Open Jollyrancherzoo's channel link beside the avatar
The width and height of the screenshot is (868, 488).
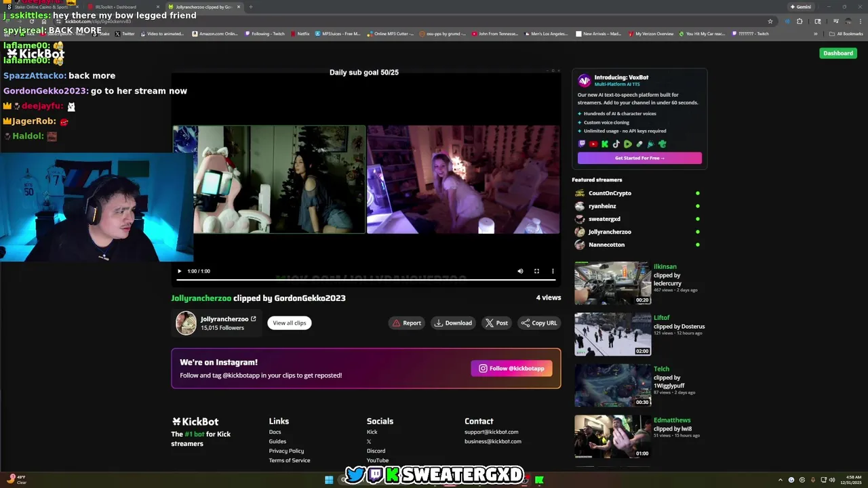point(229,319)
